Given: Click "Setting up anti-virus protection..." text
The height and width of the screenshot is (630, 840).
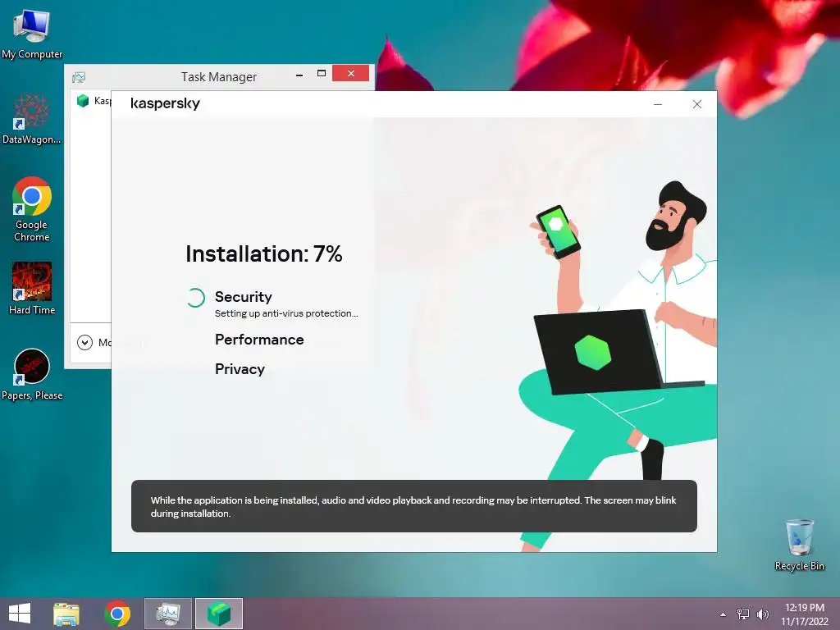Looking at the screenshot, I should tap(286, 313).
